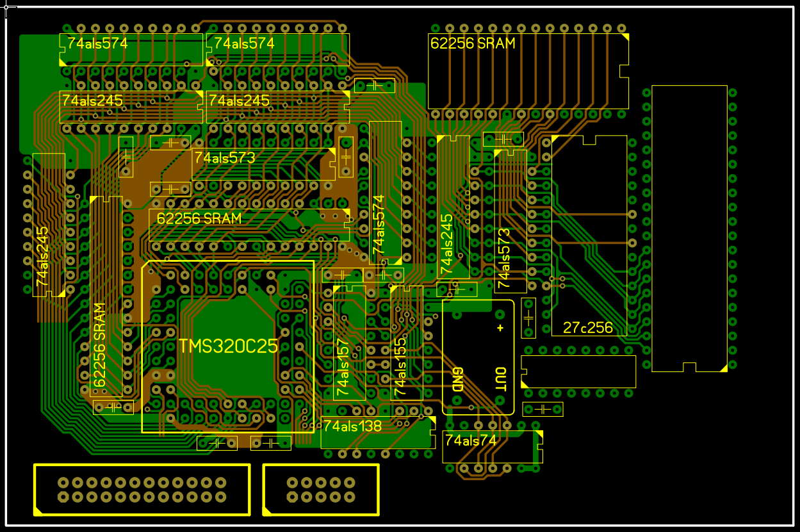Click 62256 SRAM label directly above TMS320C25 outline
The image size is (800, 532).
[199, 218]
